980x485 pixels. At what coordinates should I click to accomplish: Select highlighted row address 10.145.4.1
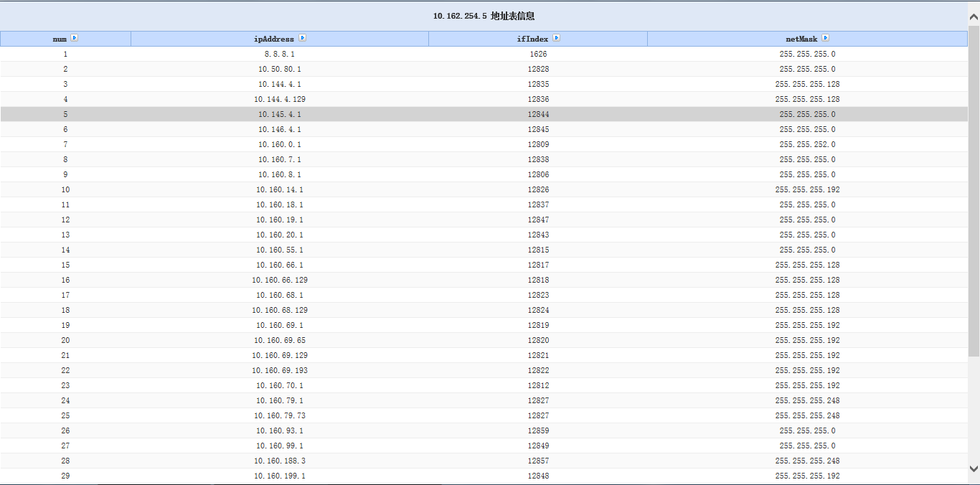tap(280, 114)
